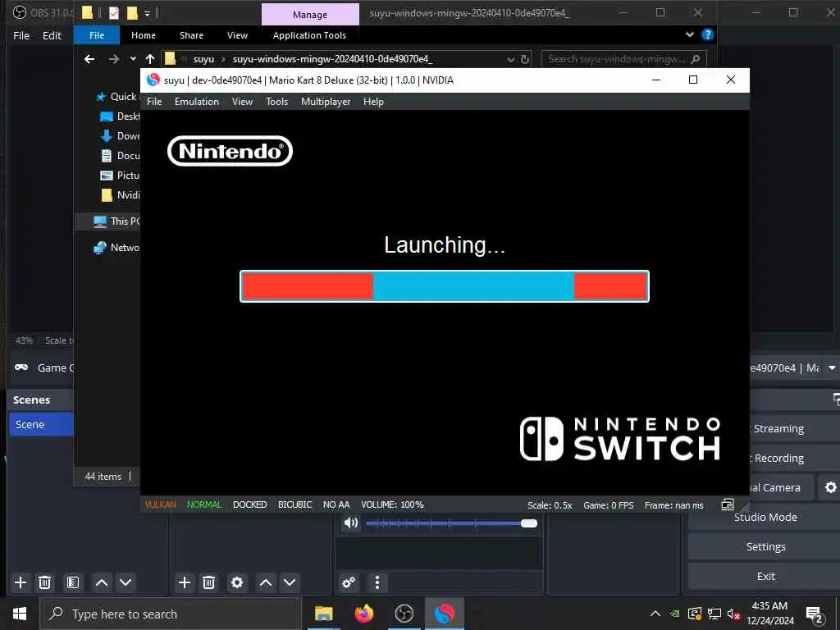This screenshot has width=840, height=630.
Task: Open the audio mixer three-dot menu
Action: [x=377, y=582]
